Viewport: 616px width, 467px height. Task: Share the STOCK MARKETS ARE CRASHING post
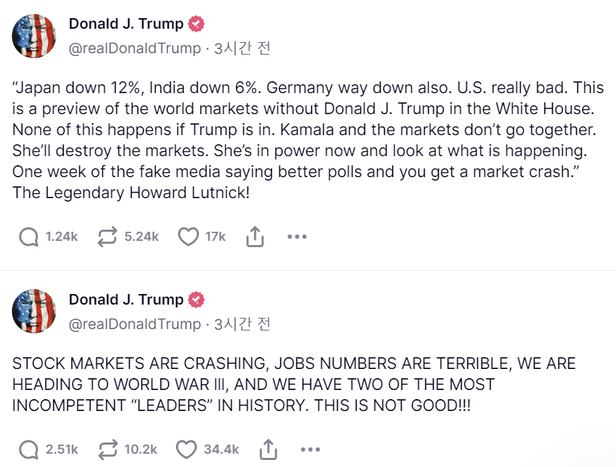(267, 449)
